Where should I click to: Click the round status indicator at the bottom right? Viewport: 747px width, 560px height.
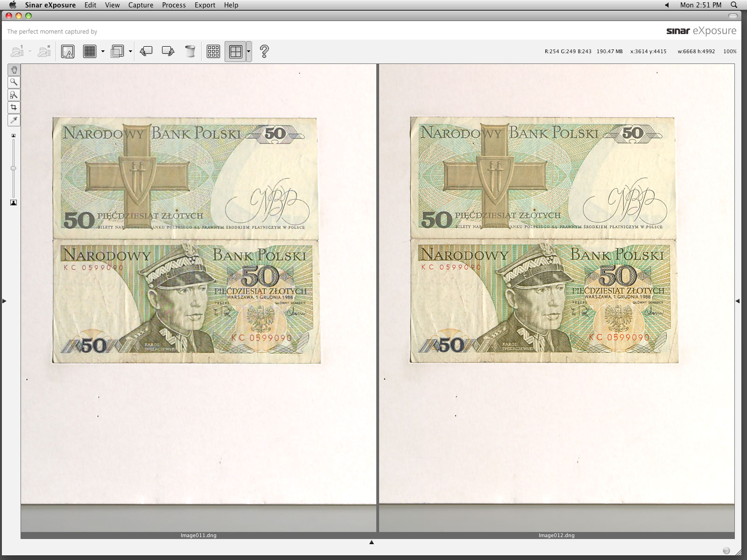click(x=726, y=551)
